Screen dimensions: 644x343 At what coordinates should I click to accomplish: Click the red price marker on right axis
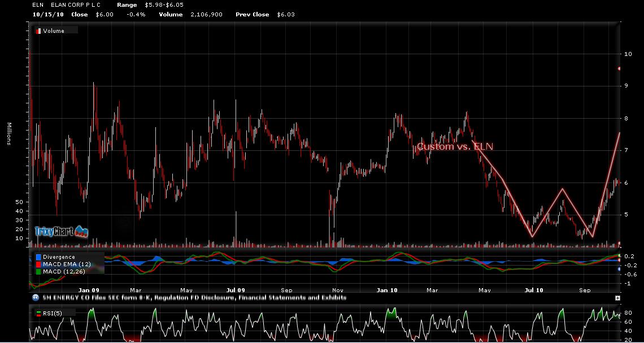point(619,69)
